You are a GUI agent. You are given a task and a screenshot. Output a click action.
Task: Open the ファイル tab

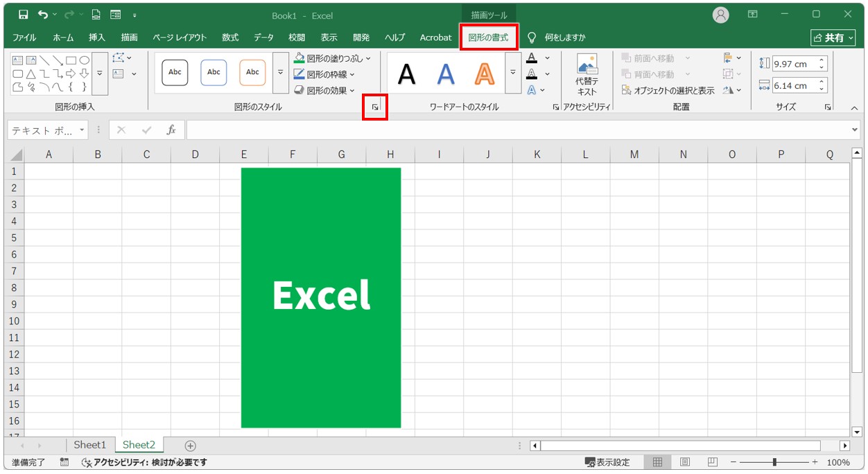24,37
